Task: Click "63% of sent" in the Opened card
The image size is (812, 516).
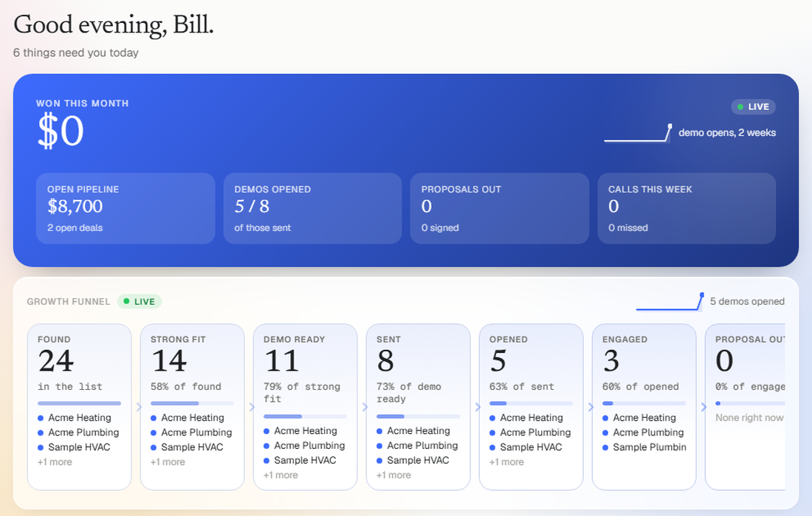Action: [x=521, y=387]
